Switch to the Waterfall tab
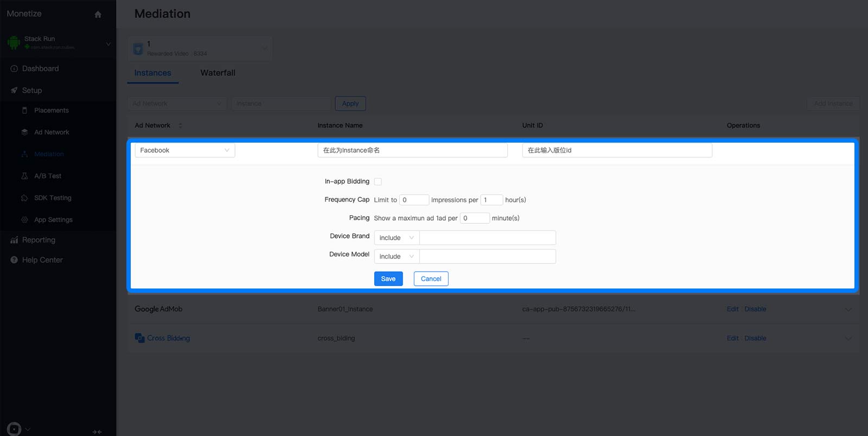The height and width of the screenshot is (436, 868). (218, 73)
